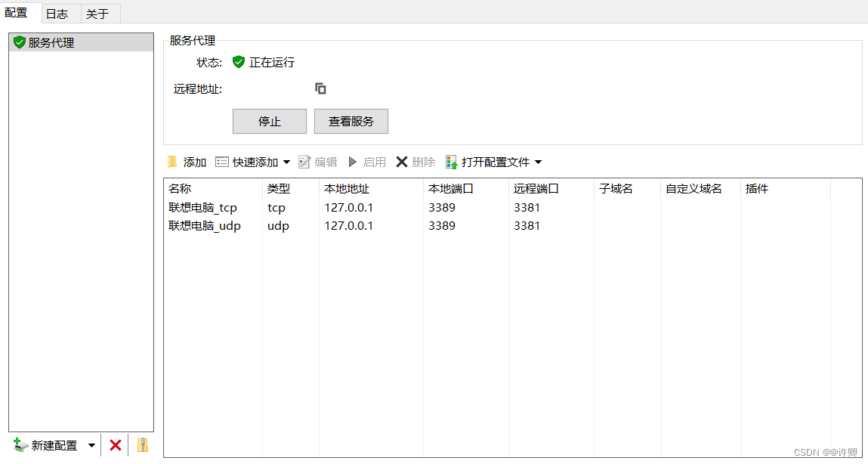Click the 新建配置 icon at bottom left
Viewport: 868px width, 464px height.
pyautogui.click(x=19, y=445)
